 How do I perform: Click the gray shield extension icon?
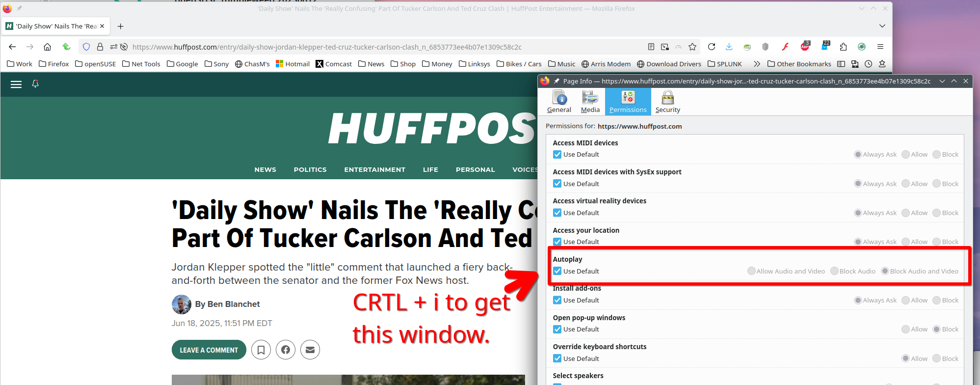(765, 47)
